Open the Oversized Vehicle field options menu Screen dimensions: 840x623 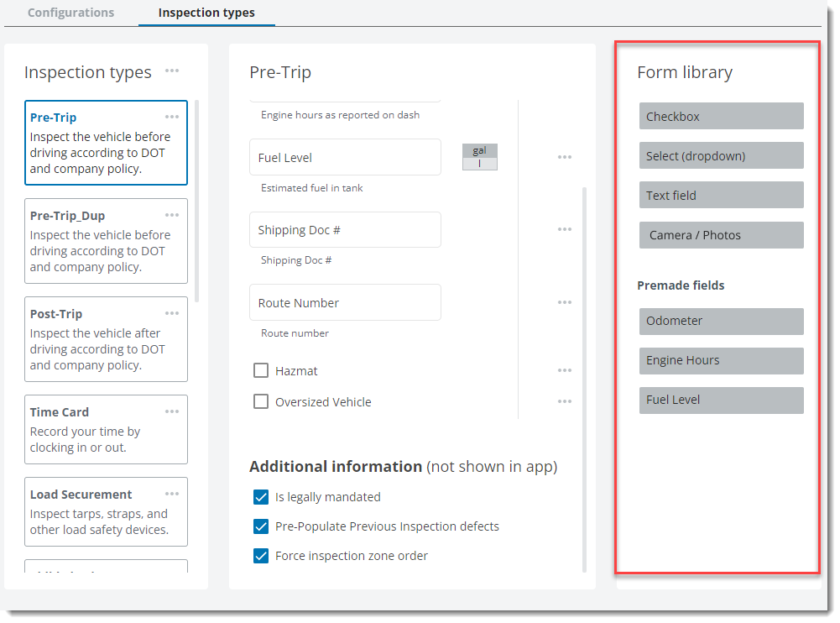coord(565,401)
